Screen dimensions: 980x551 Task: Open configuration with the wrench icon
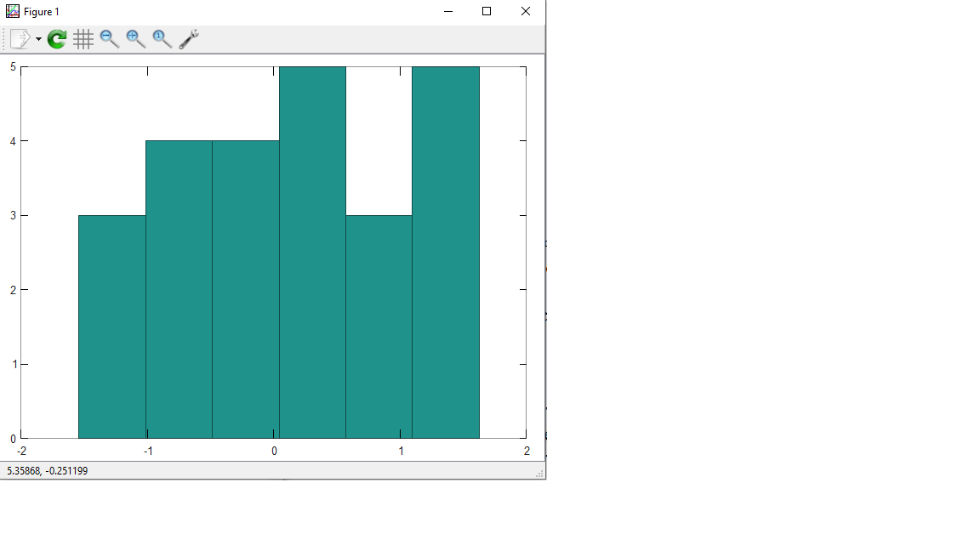[x=189, y=39]
